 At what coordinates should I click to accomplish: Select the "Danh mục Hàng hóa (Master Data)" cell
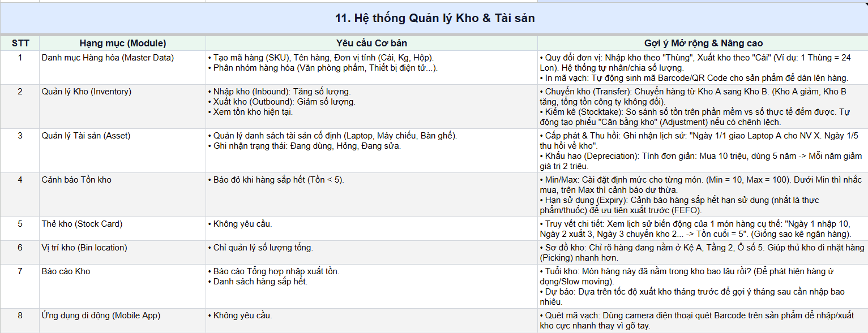click(122, 68)
